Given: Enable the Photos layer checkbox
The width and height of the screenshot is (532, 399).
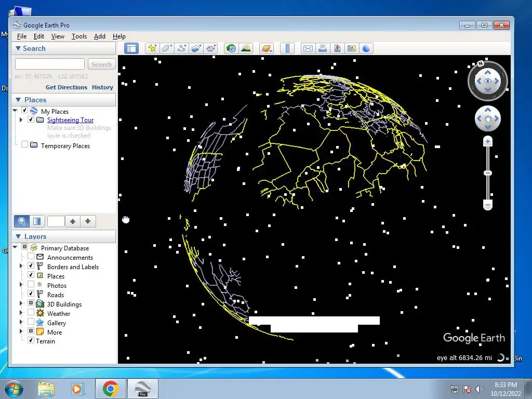Looking at the screenshot, I should (31, 284).
